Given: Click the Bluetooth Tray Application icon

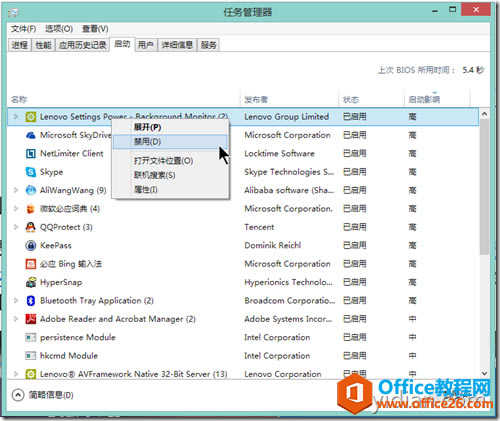Looking at the screenshot, I should 31,301.
